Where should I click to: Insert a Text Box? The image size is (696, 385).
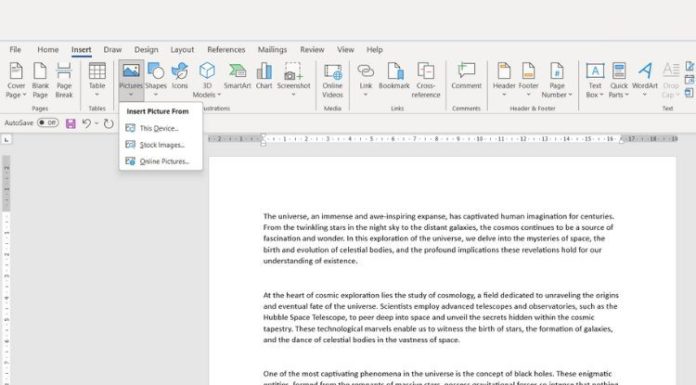595,81
